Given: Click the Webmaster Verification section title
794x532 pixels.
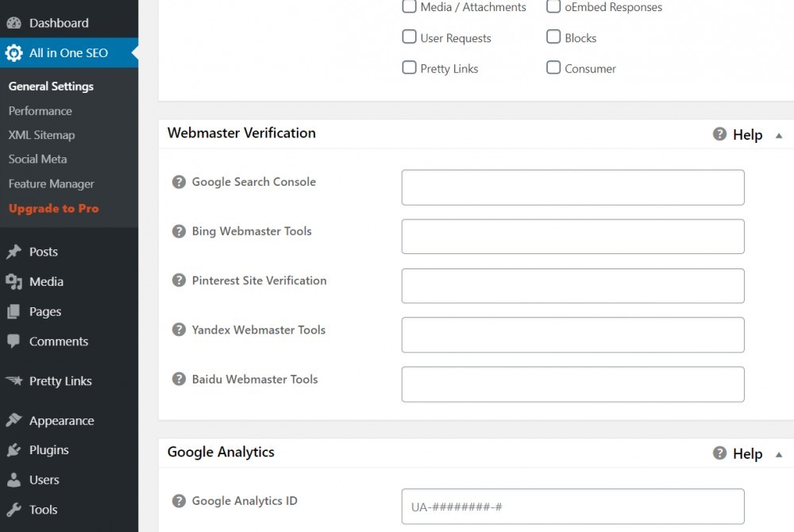Looking at the screenshot, I should (241, 133).
